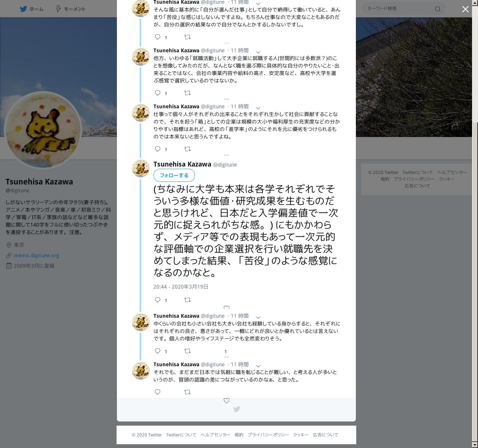Click the retweet icon under the main 20:44 tweet
The width and height of the screenshot is (478, 448).
tap(187, 300)
